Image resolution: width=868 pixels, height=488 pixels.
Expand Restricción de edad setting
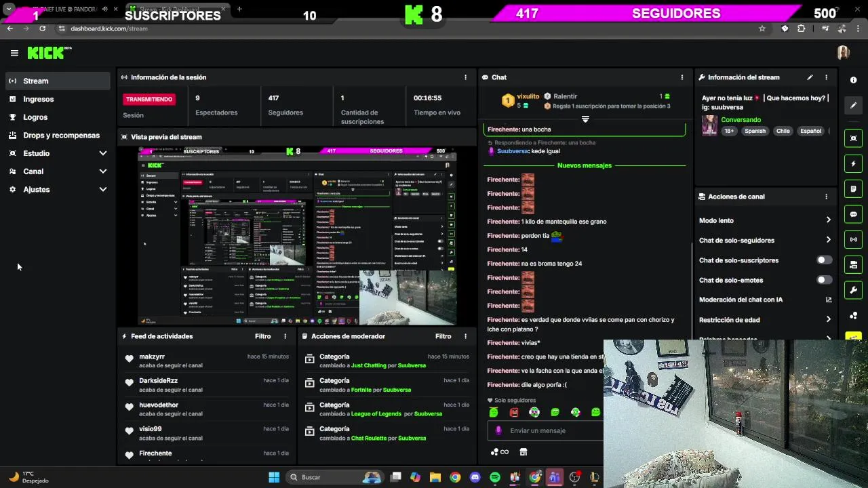pyautogui.click(x=765, y=320)
